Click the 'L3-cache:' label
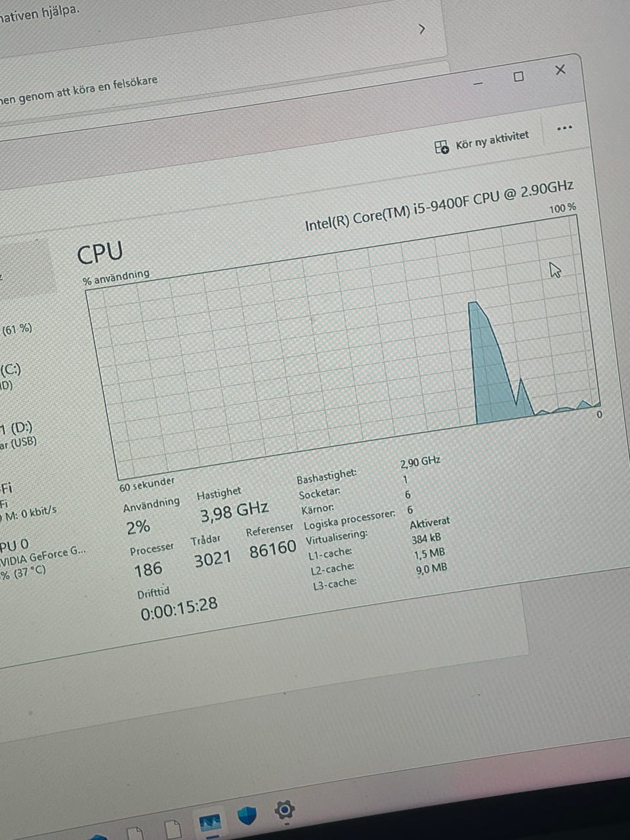 pyautogui.click(x=335, y=584)
